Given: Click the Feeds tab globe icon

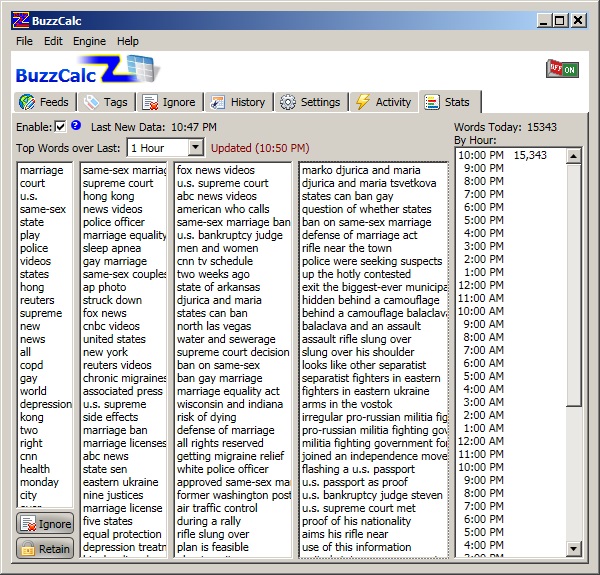Looking at the screenshot, I should click(27, 102).
